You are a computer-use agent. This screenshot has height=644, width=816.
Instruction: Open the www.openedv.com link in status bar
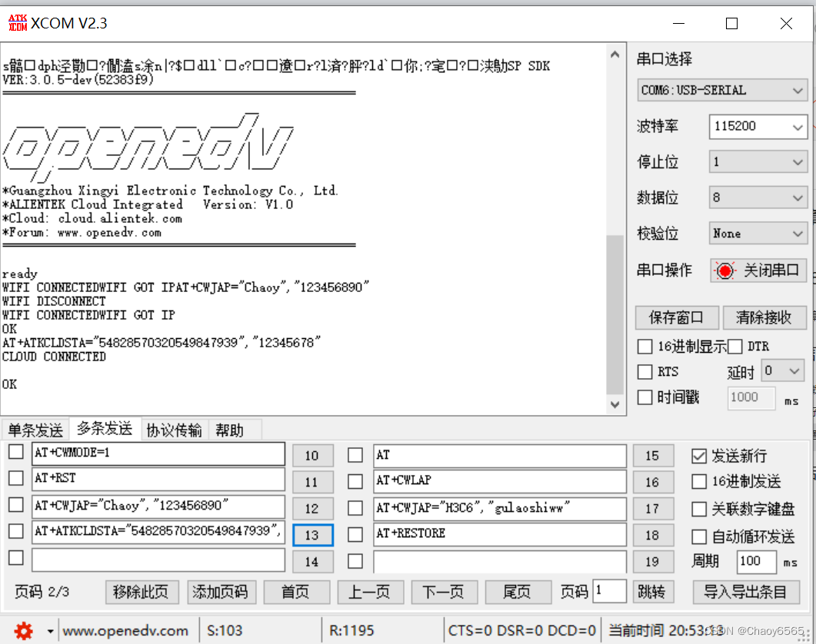coord(125,631)
